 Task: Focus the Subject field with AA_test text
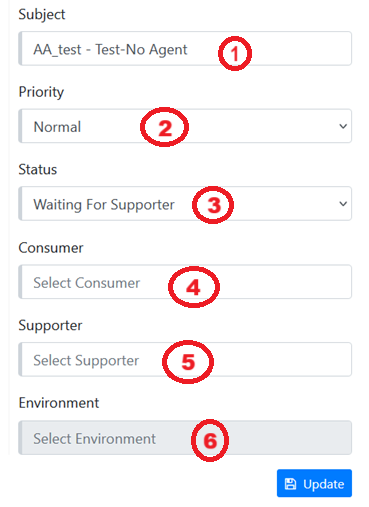185,49
